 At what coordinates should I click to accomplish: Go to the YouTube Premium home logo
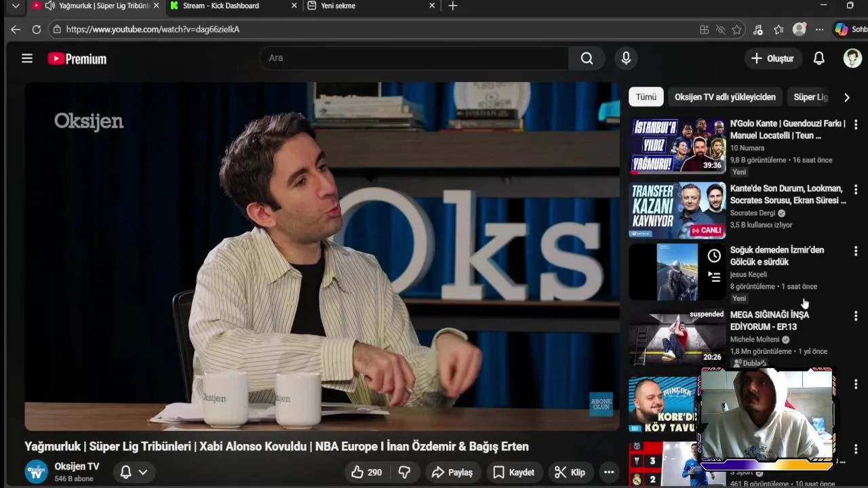(x=77, y=59)
